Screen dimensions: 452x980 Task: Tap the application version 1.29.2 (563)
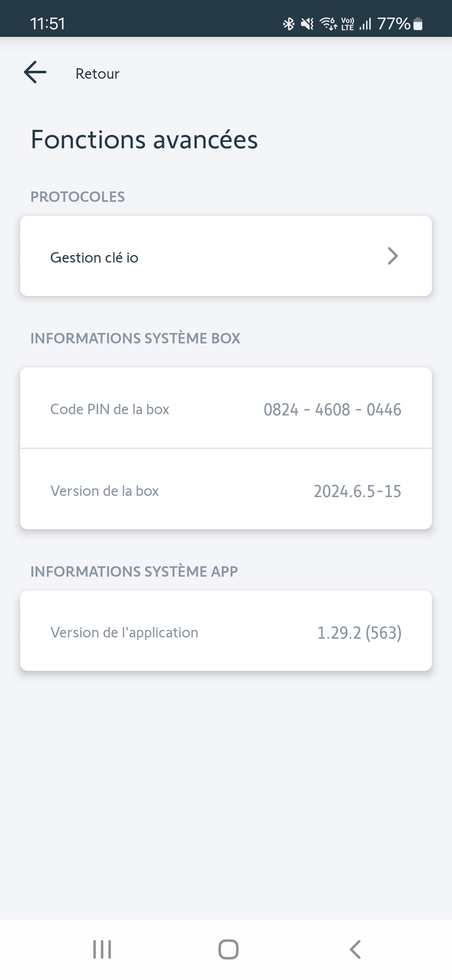(359, 633)
